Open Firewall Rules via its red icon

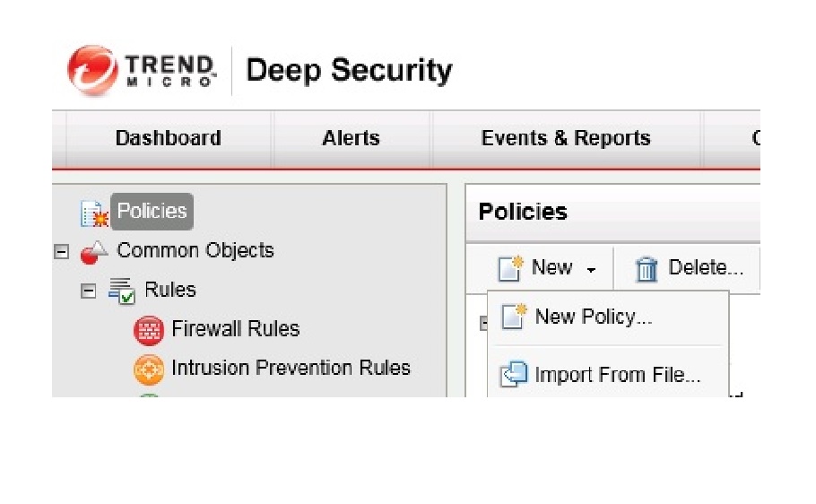click(149, 330)
